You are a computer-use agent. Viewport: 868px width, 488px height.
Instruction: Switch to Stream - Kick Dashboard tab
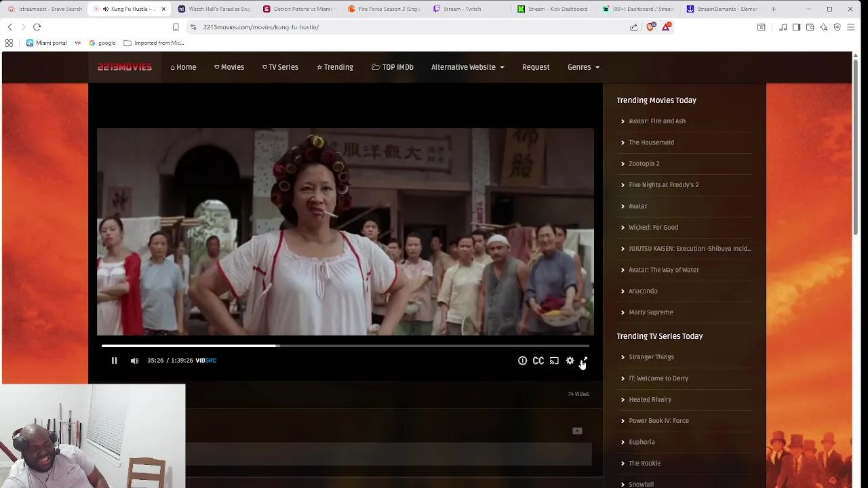pyautogui.click(x=553, y=9)
